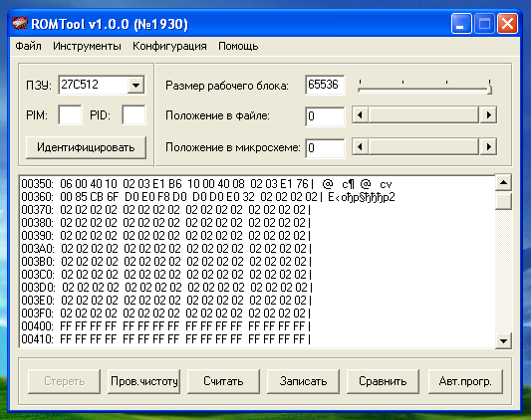Click right arrow of file position scrollbar
This screenshot has width=531, height=420.
click(488, 115)
